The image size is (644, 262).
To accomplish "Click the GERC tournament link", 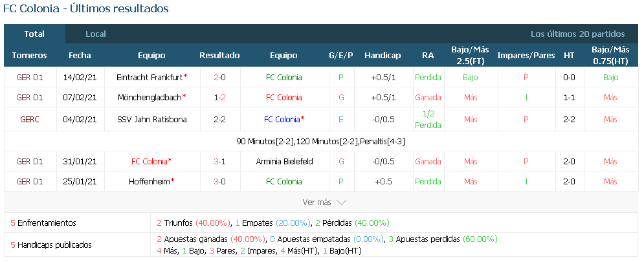I will [30, 120].
